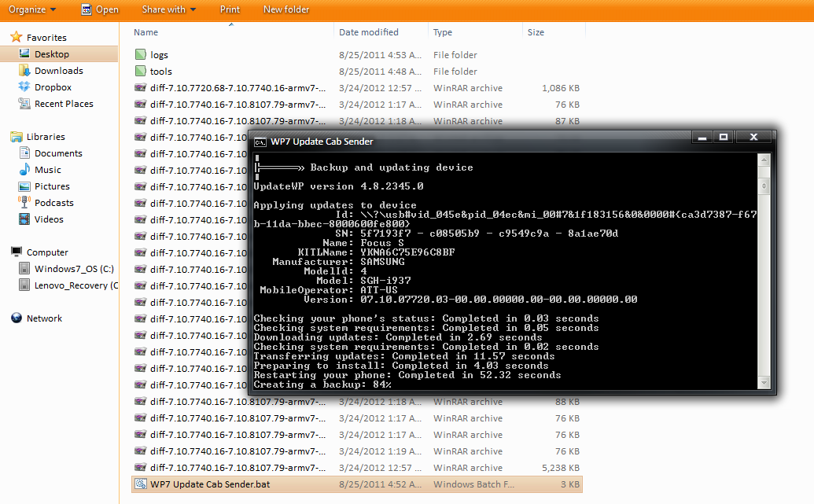Screen dimensions: 814x504
Task: Select the logs folder icon
Action: (x=140, y=54)
